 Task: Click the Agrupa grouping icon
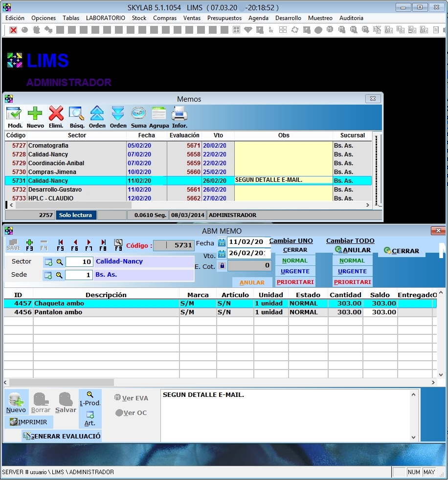pyautogui.click(x=159, y=115)
